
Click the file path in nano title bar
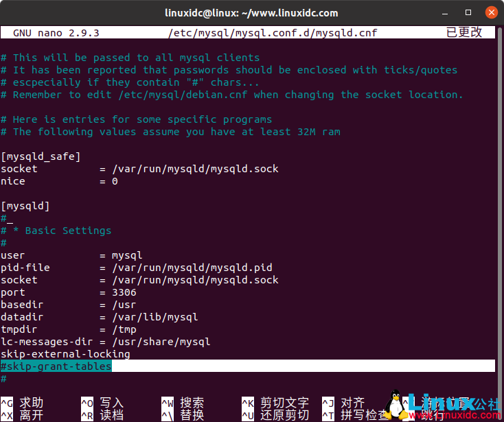point(273,33)
